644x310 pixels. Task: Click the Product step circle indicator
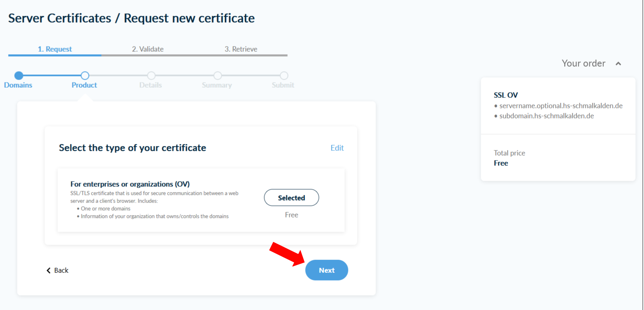(x=85, y=76)
